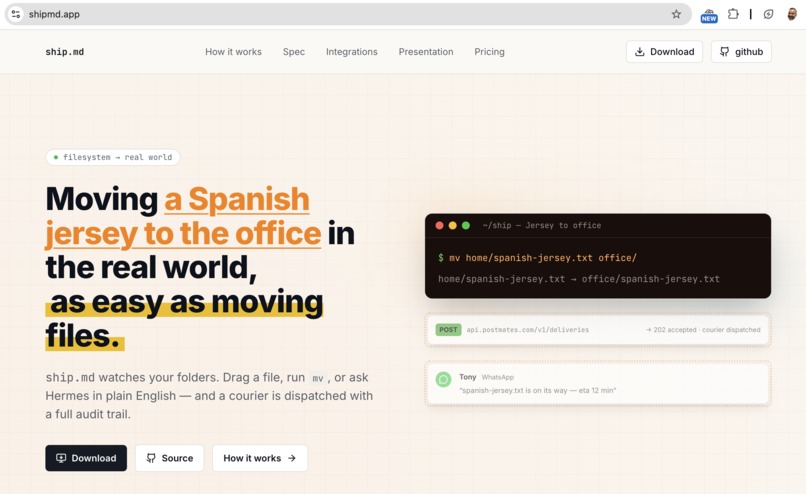Viewport: 806px width, 494px height.
Task: Open the Presentation nav item
Action: coord(426,52)
